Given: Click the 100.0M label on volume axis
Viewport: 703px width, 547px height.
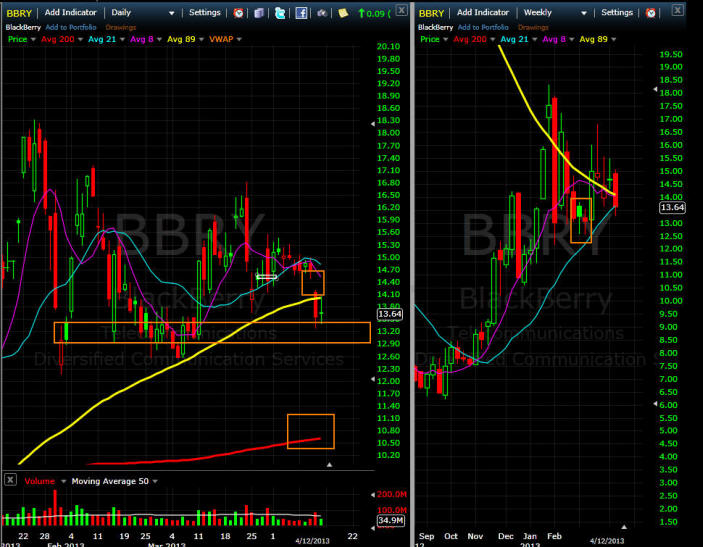Looking at the screenshot, I should [391, 510].
